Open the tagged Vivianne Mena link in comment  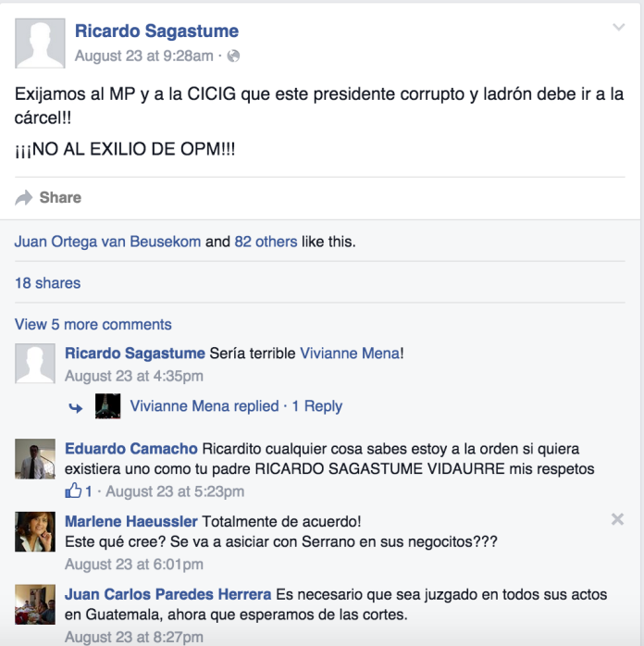tap(350, 354)
